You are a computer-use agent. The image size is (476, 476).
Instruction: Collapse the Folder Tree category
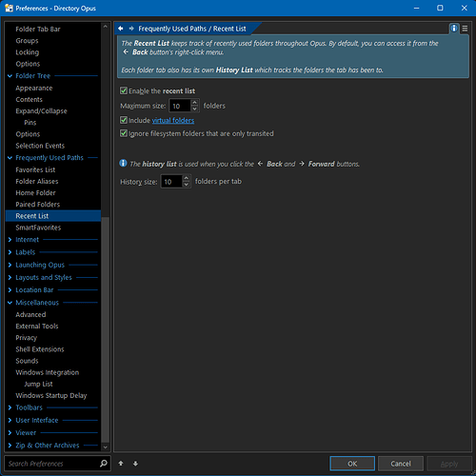(x=10, y=76)
